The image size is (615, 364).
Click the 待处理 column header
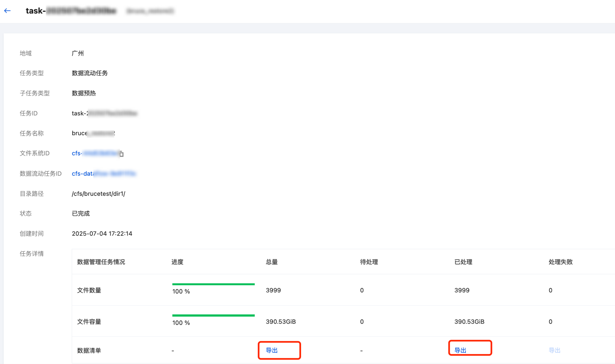tap(369, 262)
